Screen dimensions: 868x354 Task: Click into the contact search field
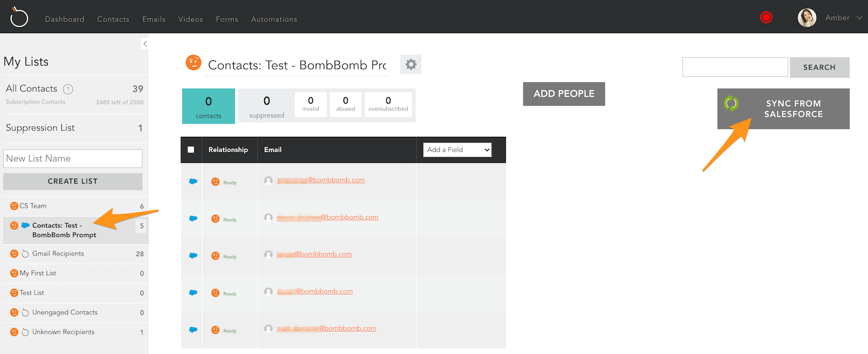tap(735, 67)
